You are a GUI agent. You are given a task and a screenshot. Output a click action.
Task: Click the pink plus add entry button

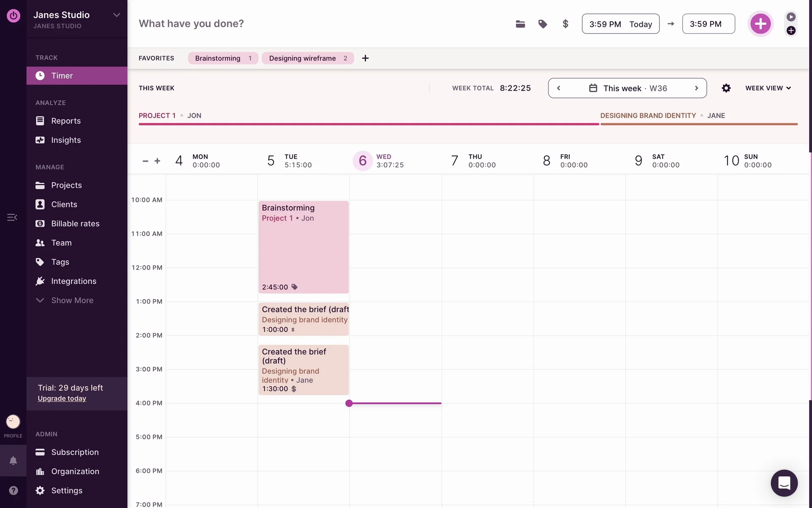click(x=760, y=24)
